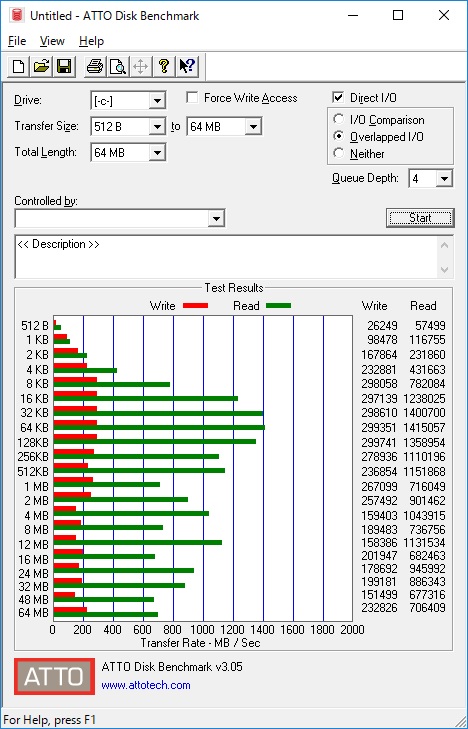Click the red ATTO logo
The height and width of the screenshot is (729, 468).
(54, 676)
